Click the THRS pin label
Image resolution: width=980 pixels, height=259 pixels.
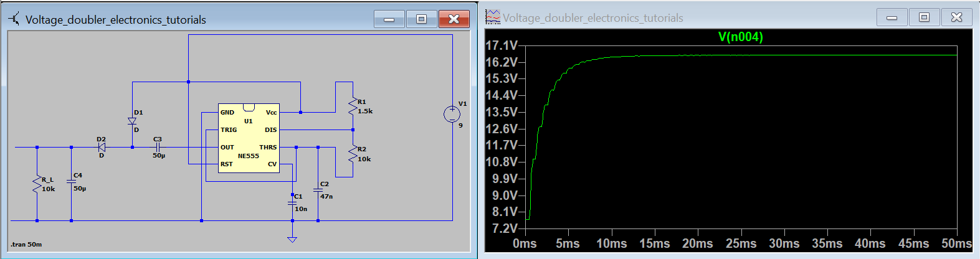(268, 148)
